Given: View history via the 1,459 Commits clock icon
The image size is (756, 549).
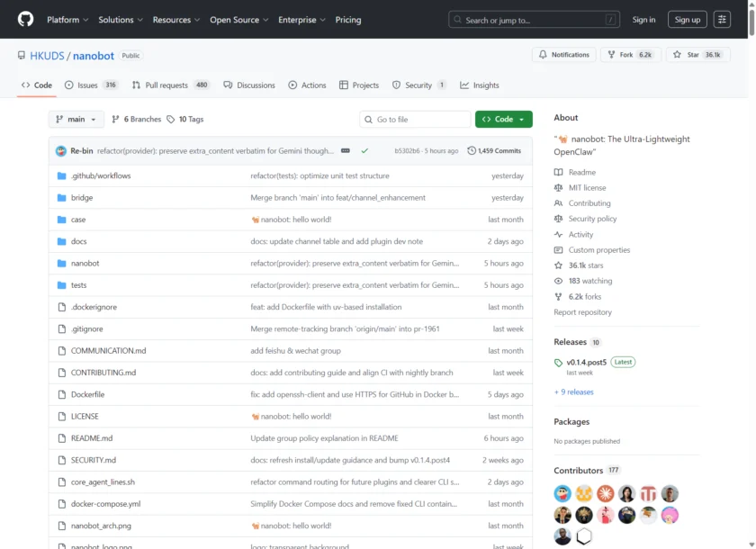Looking at the screenshot, I should pos(471,150).
